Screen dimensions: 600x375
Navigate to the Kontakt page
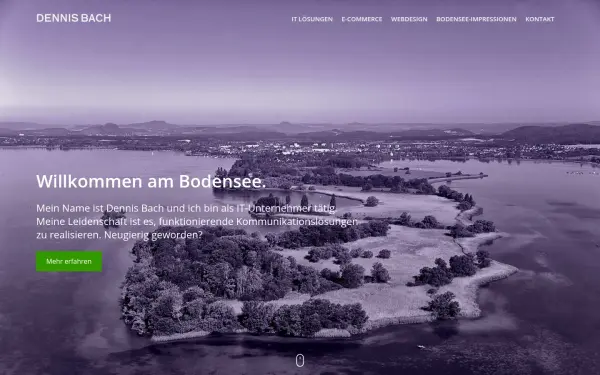pyautogui.click(x=540, y=19)
